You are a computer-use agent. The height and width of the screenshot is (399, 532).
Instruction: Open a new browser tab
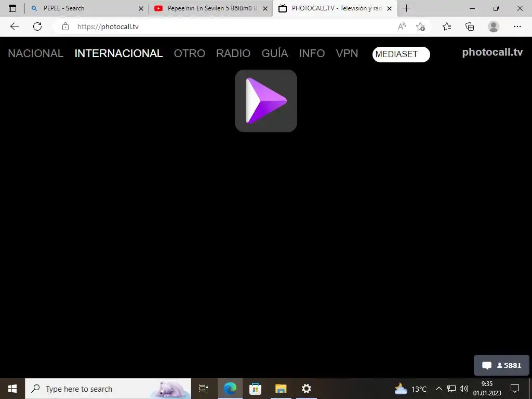[406, 8]
